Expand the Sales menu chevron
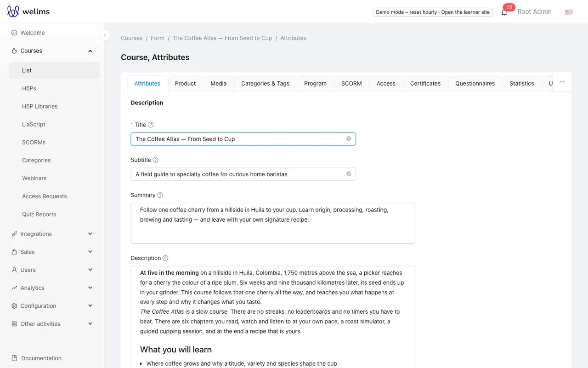Viewport: 588px width, 368px height. (90, 252)
